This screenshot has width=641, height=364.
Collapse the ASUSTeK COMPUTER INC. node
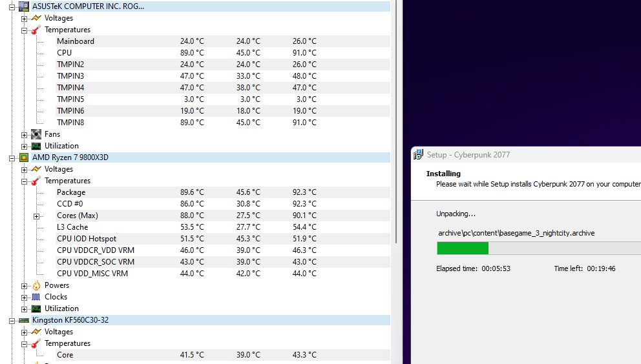click(12, 7)
